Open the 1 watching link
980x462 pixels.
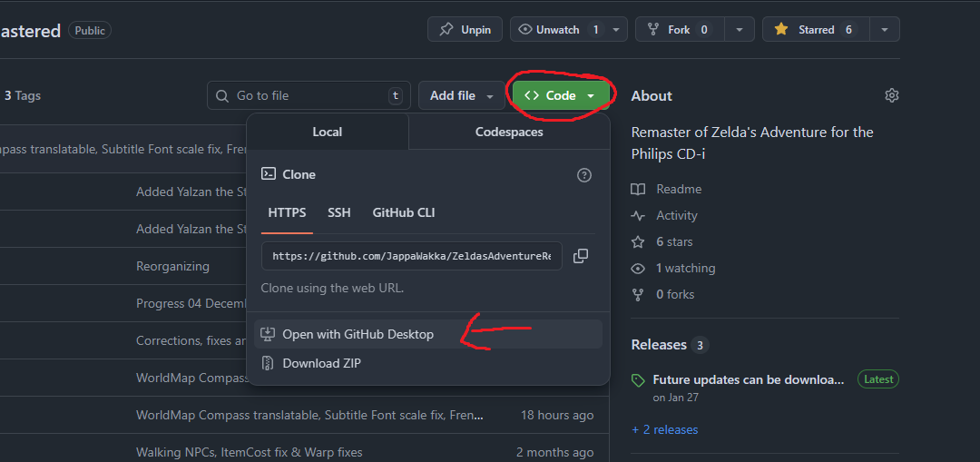click(x=685, y=268)
